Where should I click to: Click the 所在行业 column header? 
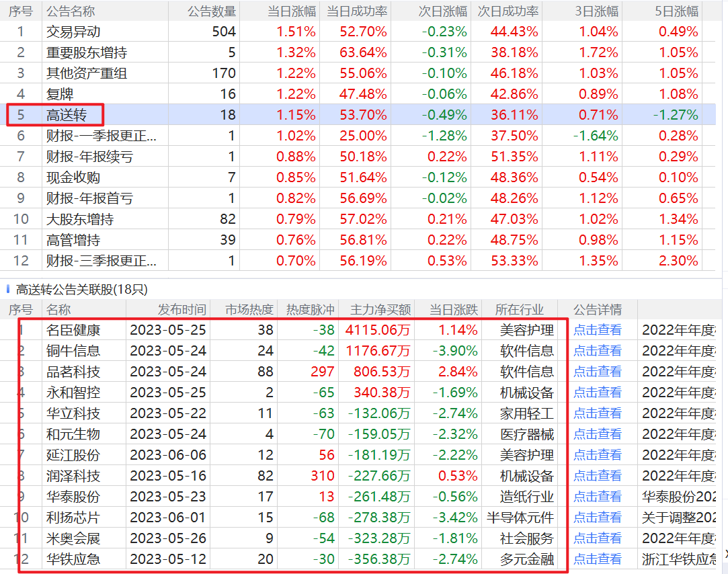coord(520,309)
